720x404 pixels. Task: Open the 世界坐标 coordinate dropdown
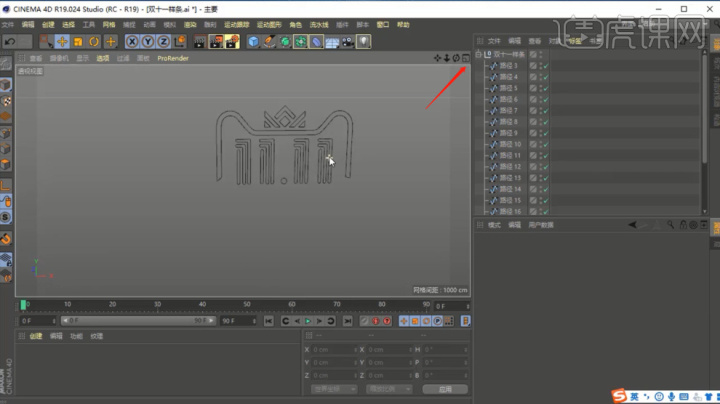pyautogui.click(x=334, y=389)
